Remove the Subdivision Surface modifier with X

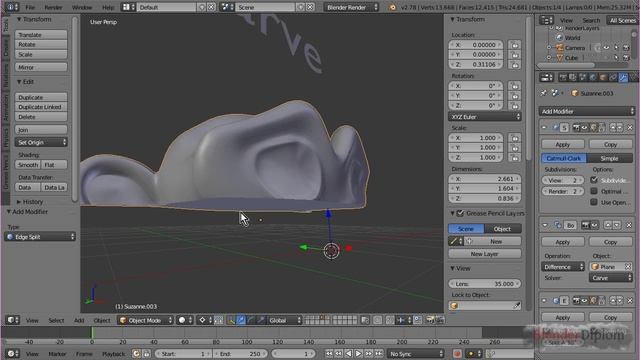[x=630, y=128]
